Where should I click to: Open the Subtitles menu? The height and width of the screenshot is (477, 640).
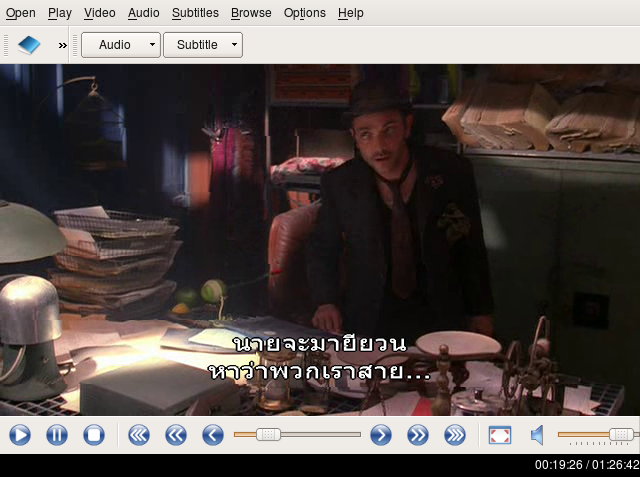195,13
